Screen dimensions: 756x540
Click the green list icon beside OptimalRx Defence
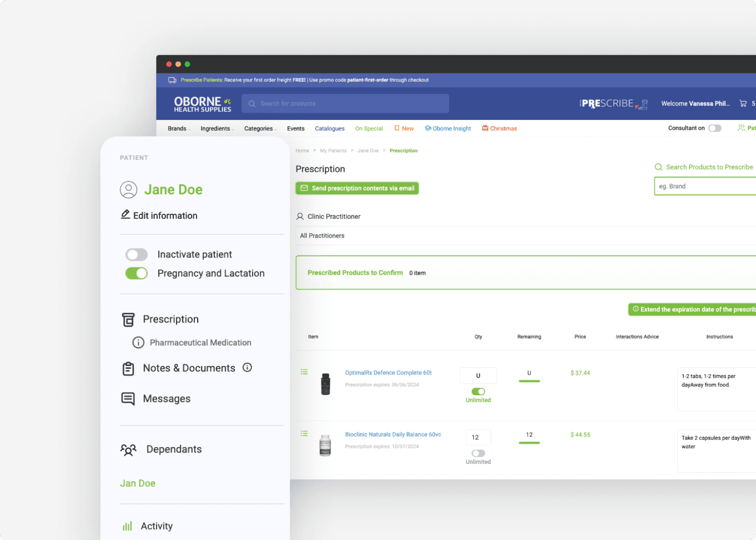[304, 372]
